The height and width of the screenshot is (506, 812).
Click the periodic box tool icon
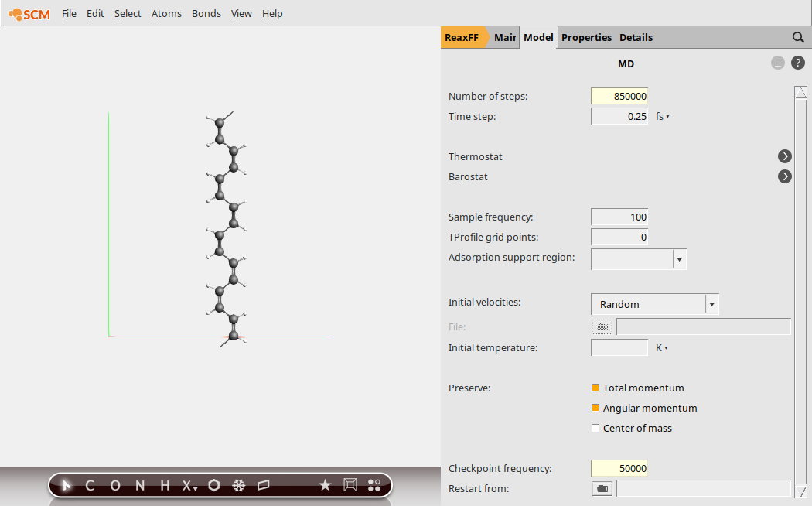264,485
